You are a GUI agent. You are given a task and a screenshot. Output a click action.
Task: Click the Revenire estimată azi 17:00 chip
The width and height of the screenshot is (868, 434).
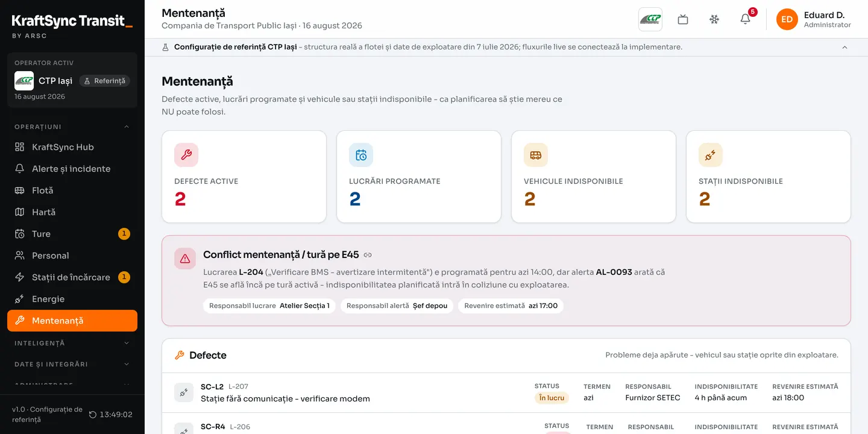coord(511,306)
